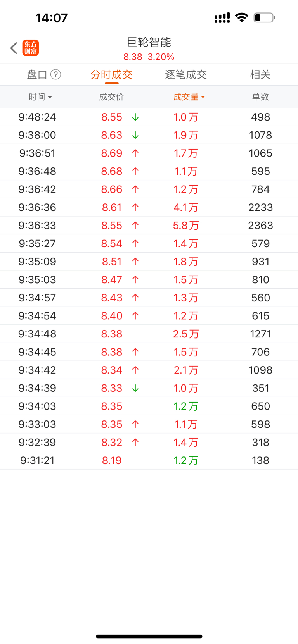Select the 分时成交 tab

click(111, 74)
